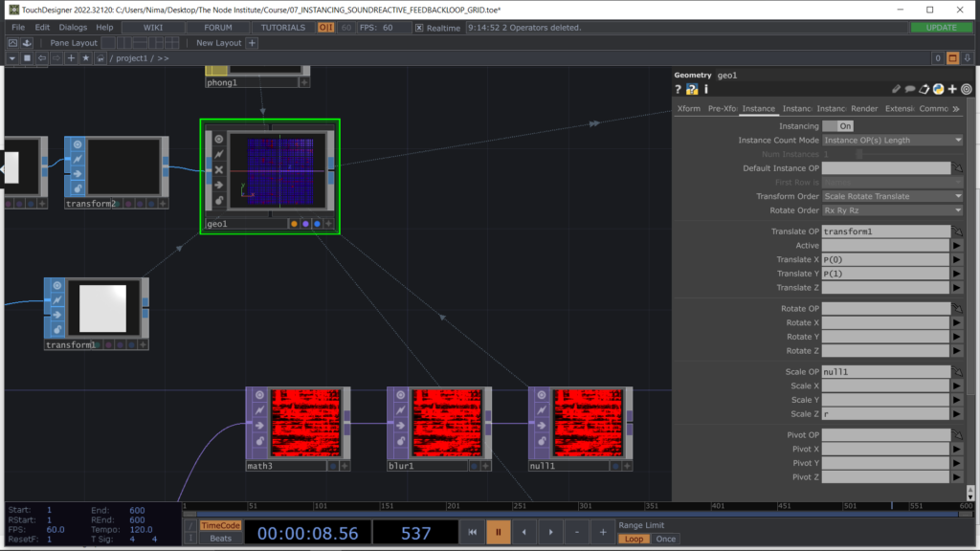Expand the Active parameter arrow
Viewport: 980px width, 551px height.
tap(957, 246)
